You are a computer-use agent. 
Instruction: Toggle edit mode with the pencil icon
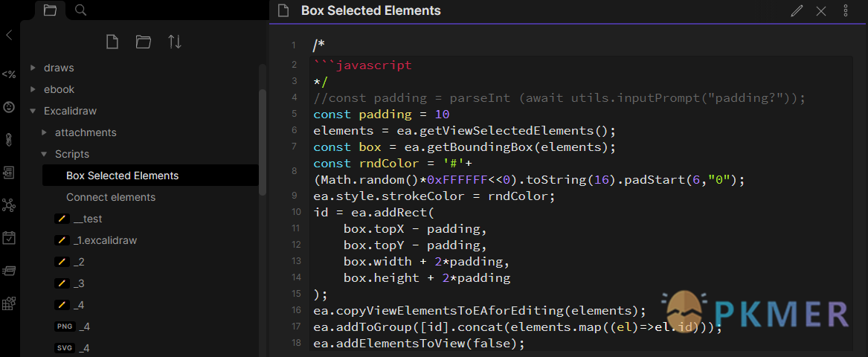[x=797, y=10]
